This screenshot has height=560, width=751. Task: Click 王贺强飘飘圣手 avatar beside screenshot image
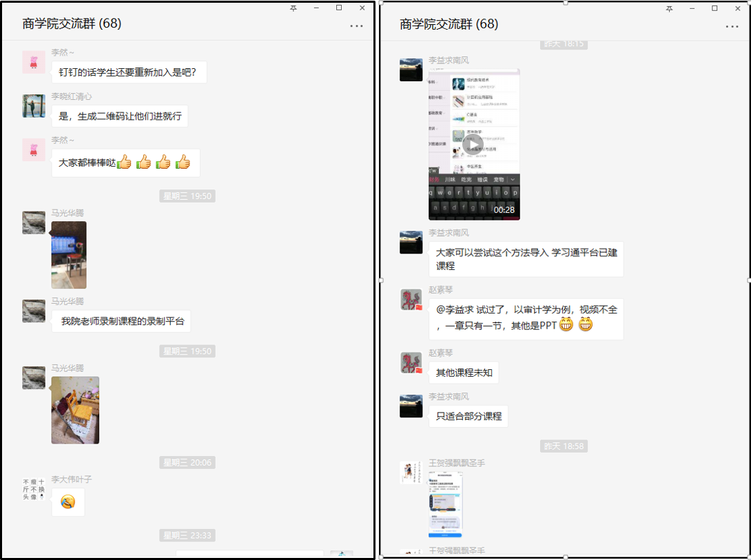[411, 473]
